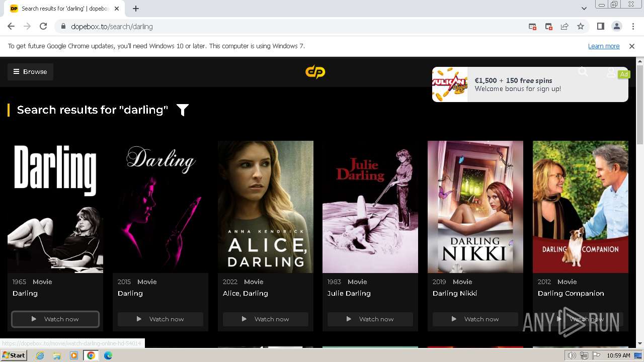The height and width of the screenshot is (362, 644).
Task: Open the Browse menu
Action: [x=30, y=72]
